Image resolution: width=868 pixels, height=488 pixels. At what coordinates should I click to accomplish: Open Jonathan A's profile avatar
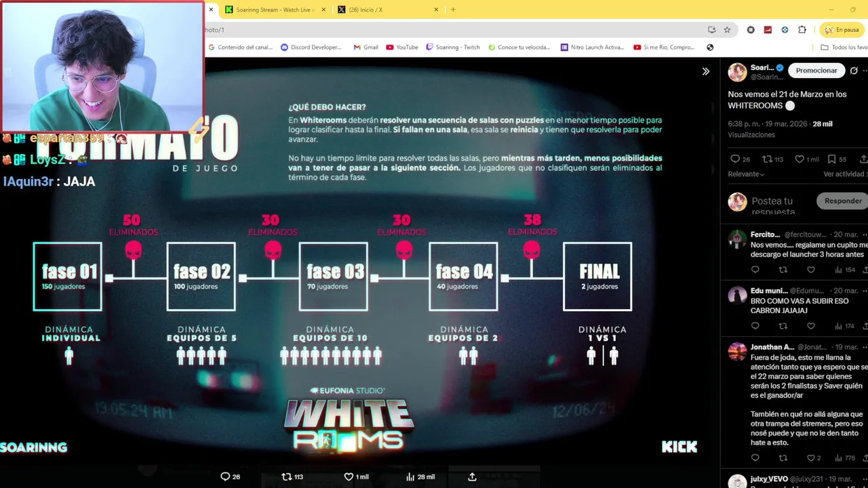737,352
